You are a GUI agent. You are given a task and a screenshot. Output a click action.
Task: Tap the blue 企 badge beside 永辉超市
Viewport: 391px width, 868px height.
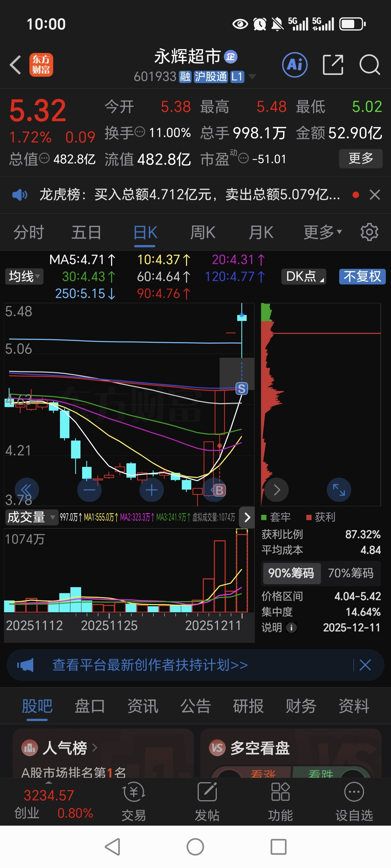[x=231, y=57]
